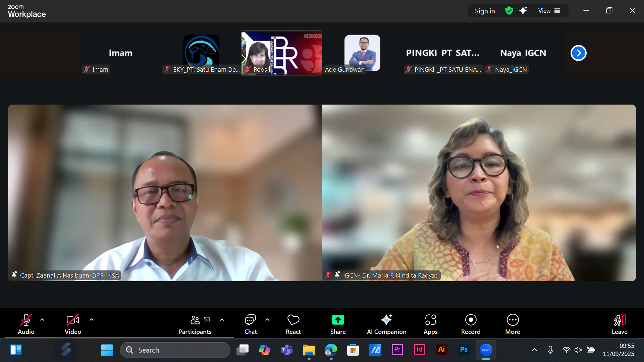
Task: Expand chat options arrow
Action: [267, 320]
